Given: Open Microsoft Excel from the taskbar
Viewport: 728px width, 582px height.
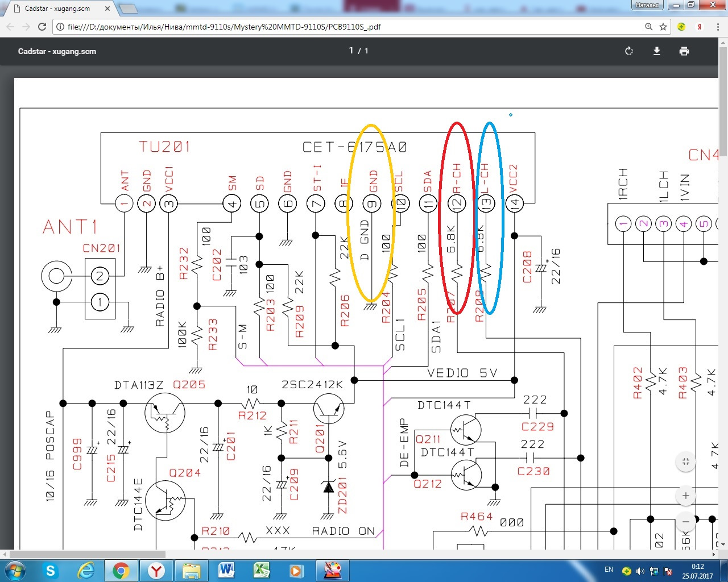Looking at the screenshot, I should tap(261, 571).
